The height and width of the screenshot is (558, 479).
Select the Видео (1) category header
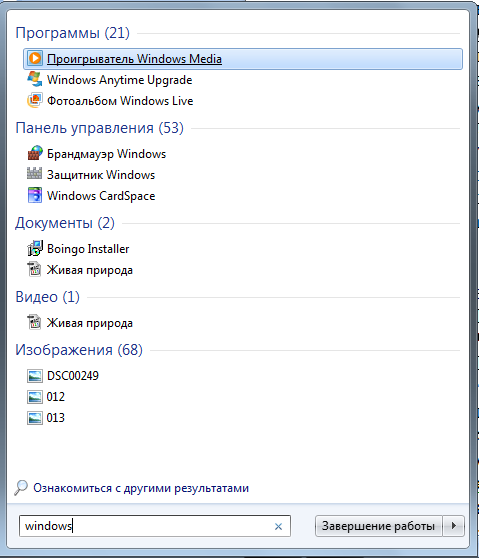coord(47,297)
